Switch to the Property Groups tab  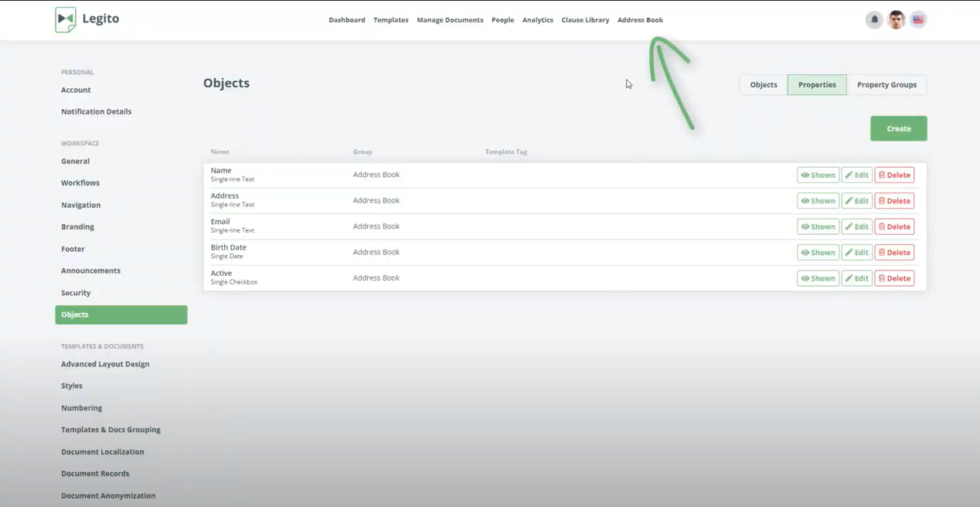pos(886,85)
